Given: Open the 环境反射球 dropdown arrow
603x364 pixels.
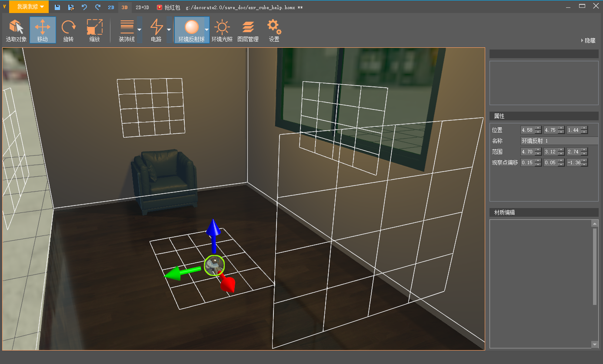Looking at the screenshot, I should click(207, 30).
